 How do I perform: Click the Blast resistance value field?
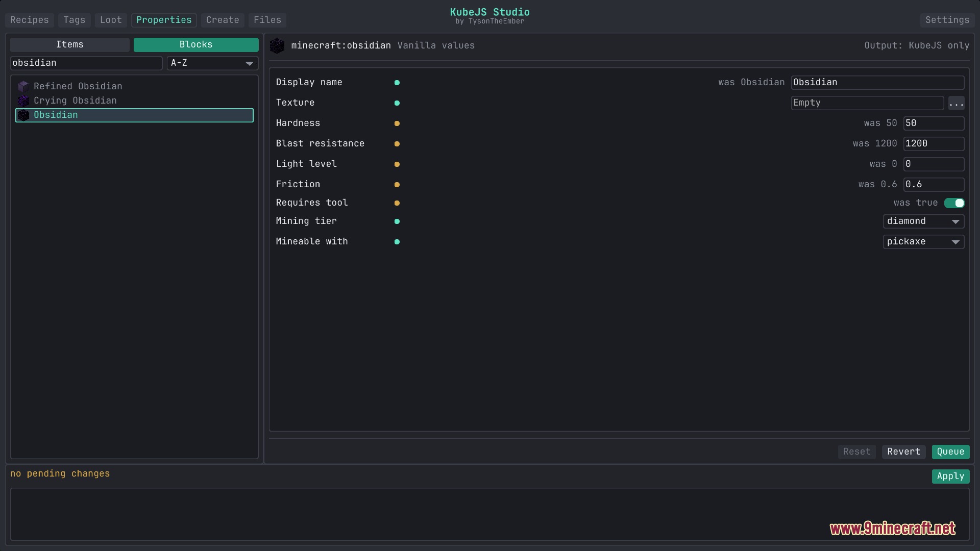click(x=934, y=144)
